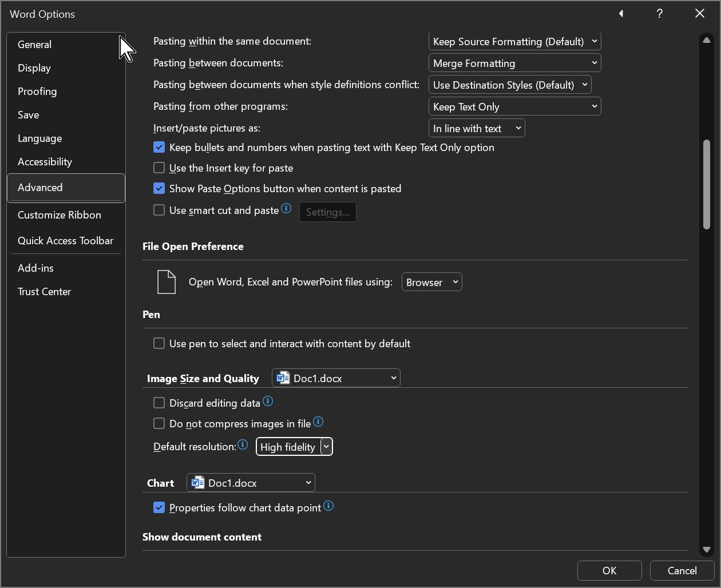Expand the Default resolution High fidelity dropdown

[326, 447]
